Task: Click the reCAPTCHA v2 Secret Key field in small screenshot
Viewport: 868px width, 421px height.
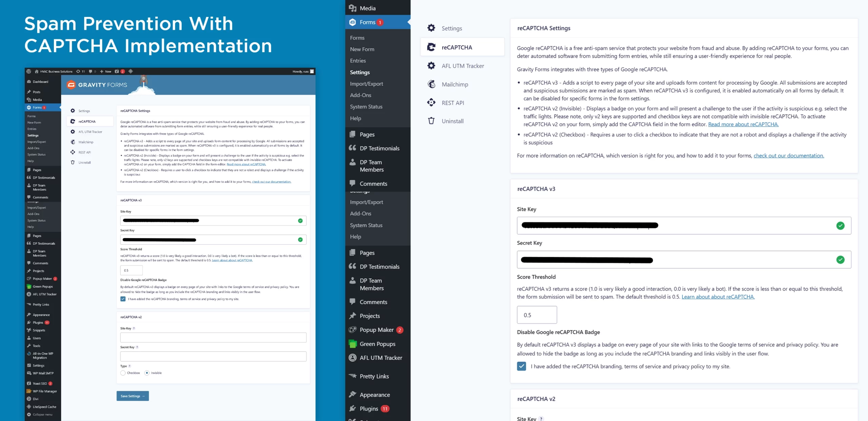Action: pyautogui.click(x=213, y=356)
